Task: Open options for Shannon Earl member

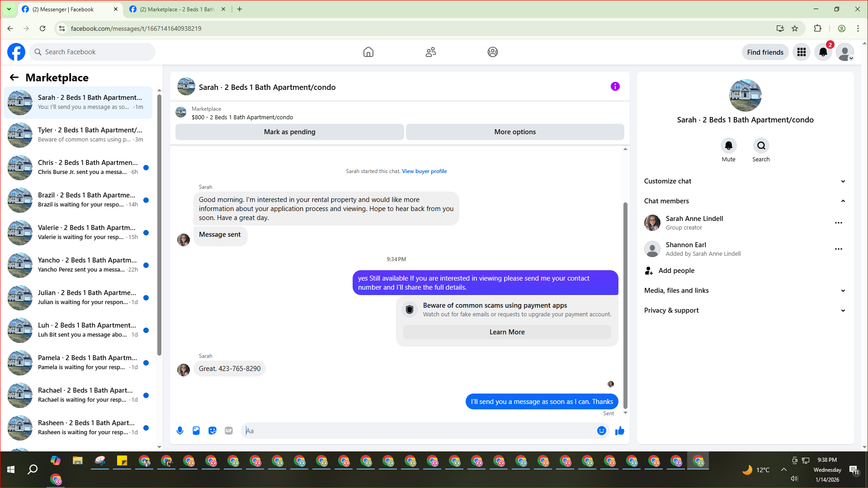Action: [x=838, y=249]
